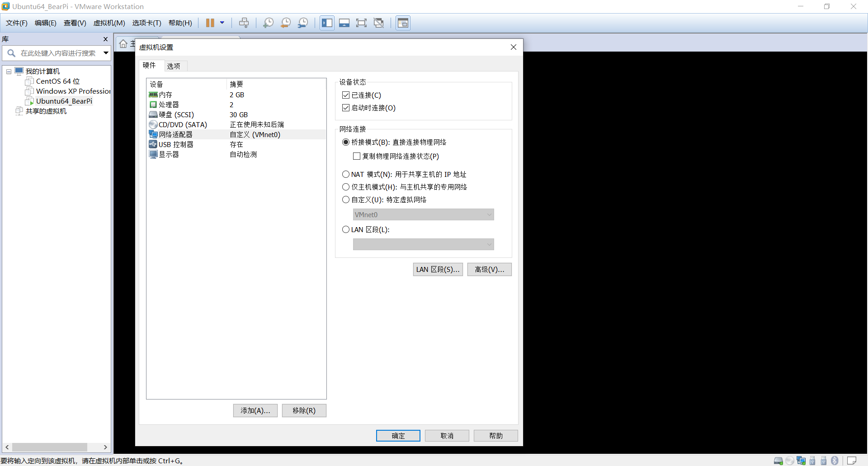Select the 自定义(U) radio button
The height and width of the screenshot is (466, 868).
346,200
